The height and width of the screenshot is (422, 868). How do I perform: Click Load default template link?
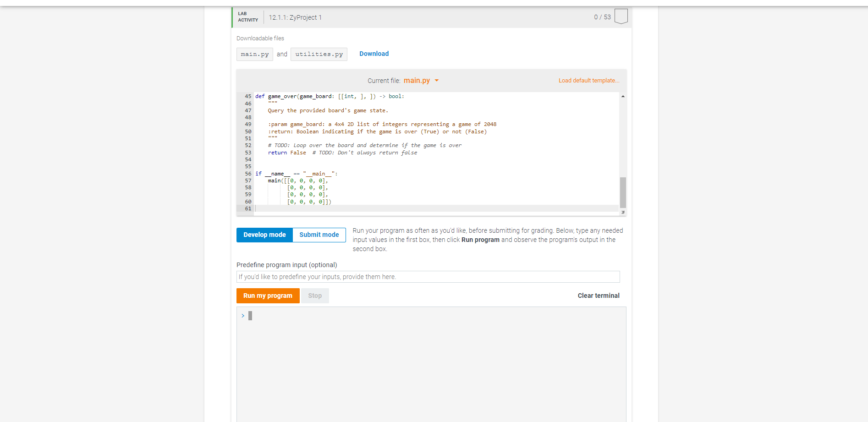coord(588,81)
